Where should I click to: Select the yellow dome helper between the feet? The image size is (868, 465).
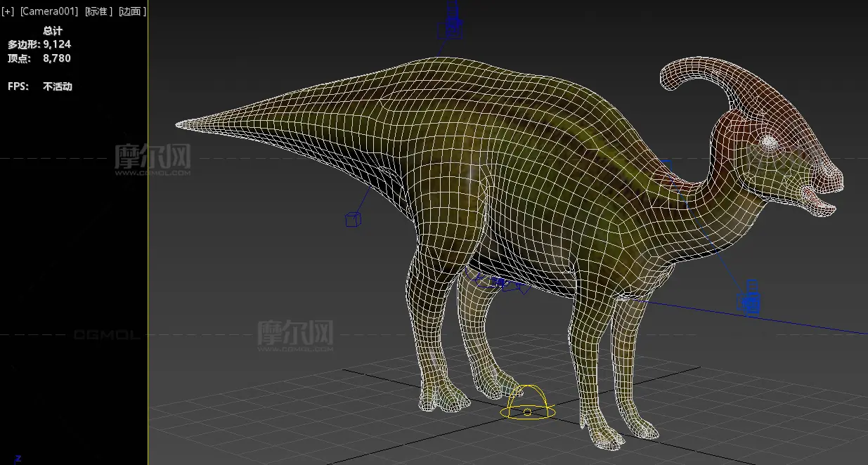528,403
